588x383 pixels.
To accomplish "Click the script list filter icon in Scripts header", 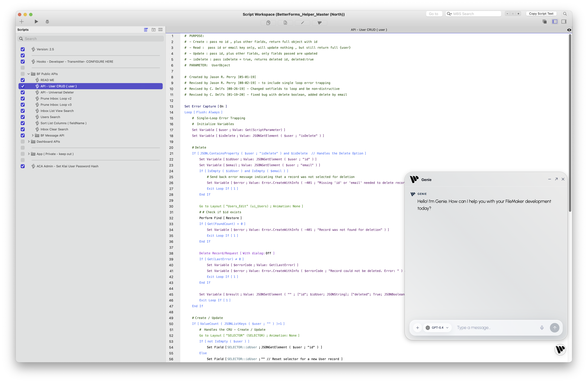I will tap(146, 30).
